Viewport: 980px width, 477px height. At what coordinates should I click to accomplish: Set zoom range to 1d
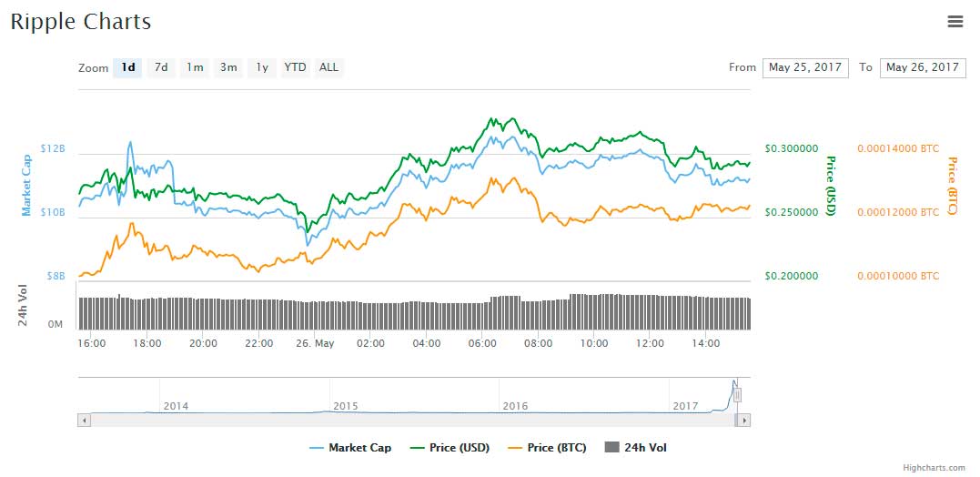click(x=128, y=67)
